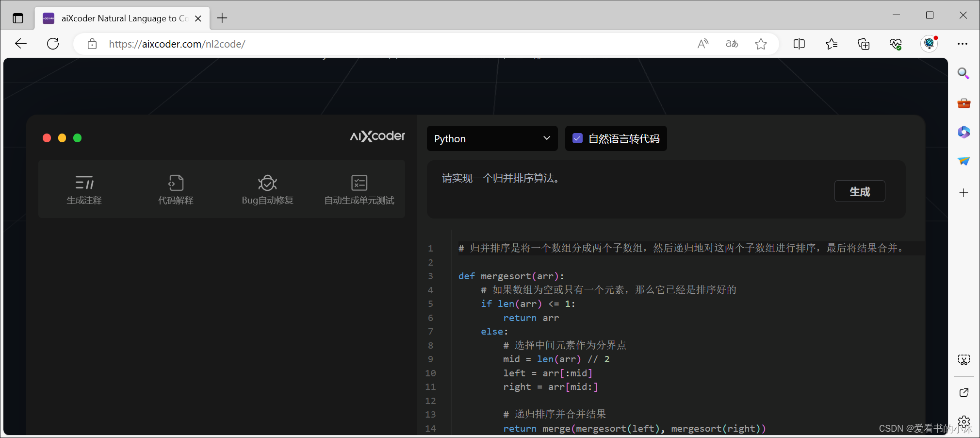Click the line 'left = arr[:mid]'
The width and height of the screenshot is (980, 438).
(x=548, y=373)
